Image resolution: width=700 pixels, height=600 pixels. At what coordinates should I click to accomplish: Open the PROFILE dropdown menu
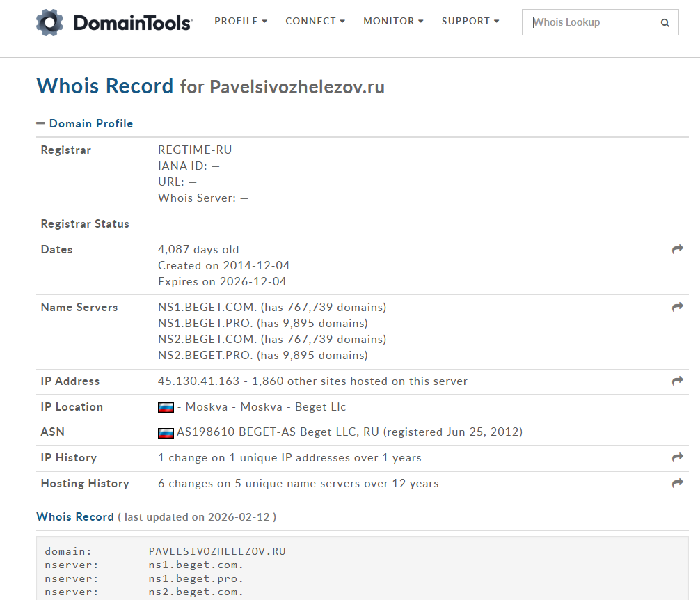point(241,22)
